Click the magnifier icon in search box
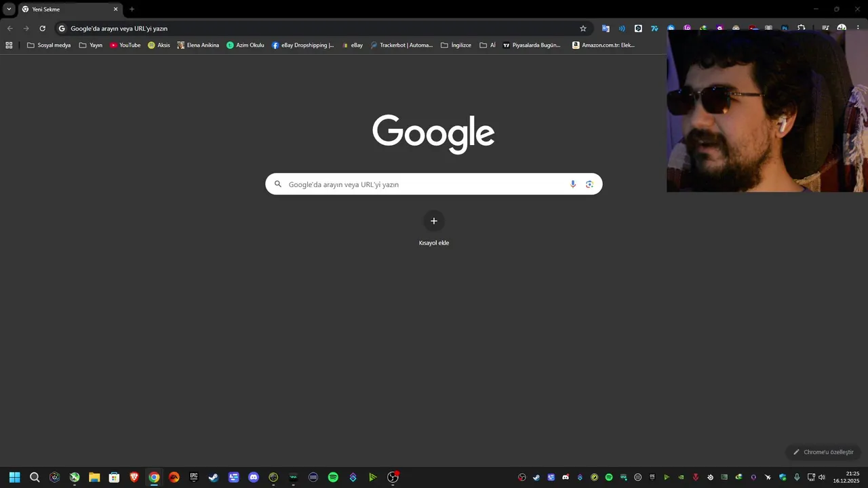The height and width of the screenshot is (488, 868). pyautogui.click(x=277, y=184)
